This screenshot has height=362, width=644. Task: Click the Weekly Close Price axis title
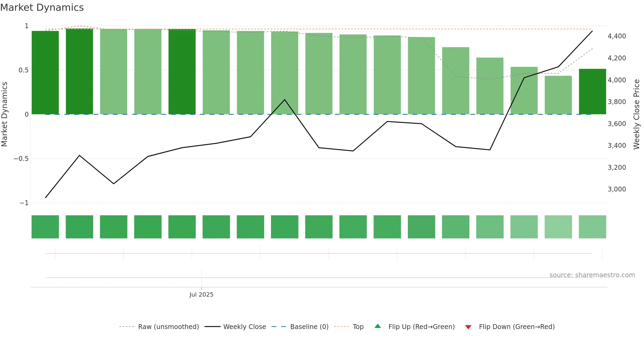point(636,114)
